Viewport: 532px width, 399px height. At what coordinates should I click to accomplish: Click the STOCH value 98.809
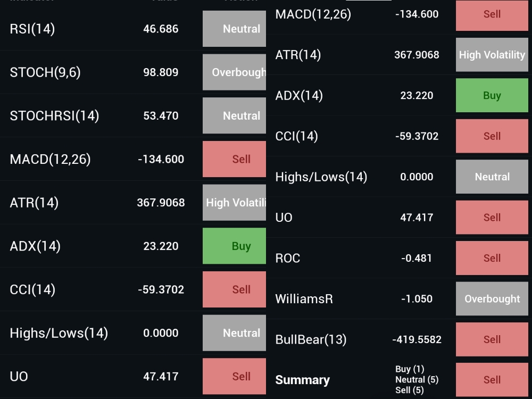point(161,72)
